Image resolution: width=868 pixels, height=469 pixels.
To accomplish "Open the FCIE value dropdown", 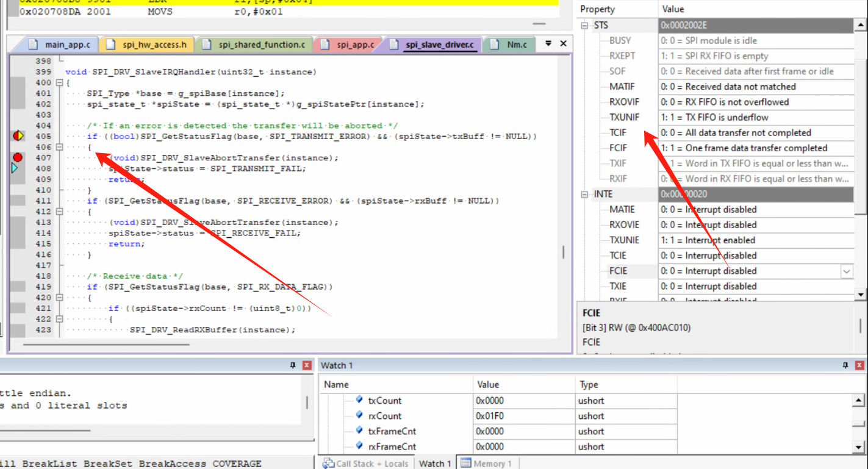I will click(x=847, y=271).
